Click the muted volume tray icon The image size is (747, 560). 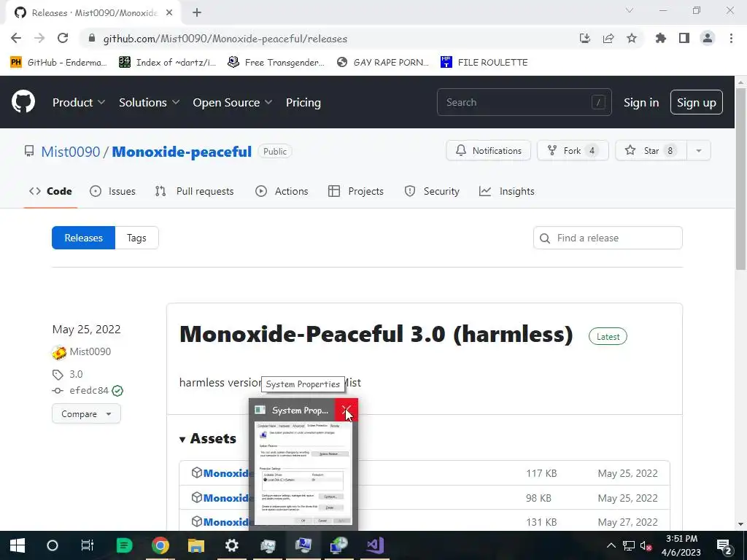point(646,546)
